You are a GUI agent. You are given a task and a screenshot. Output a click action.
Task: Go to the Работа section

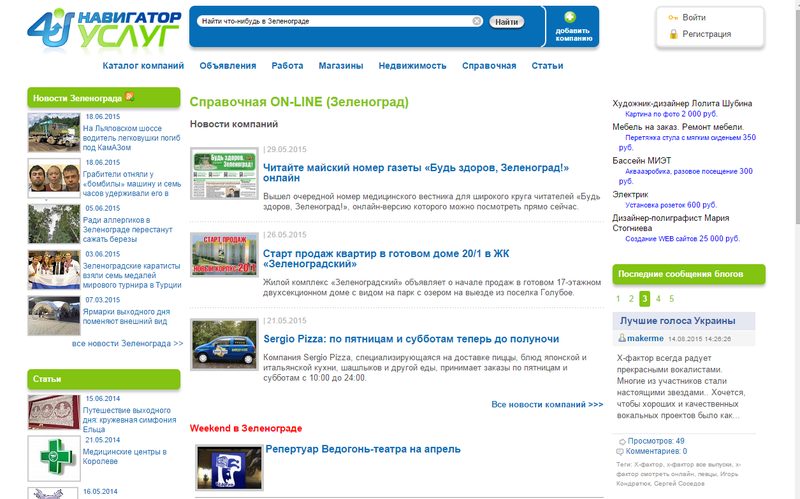[x=287, y=66]
